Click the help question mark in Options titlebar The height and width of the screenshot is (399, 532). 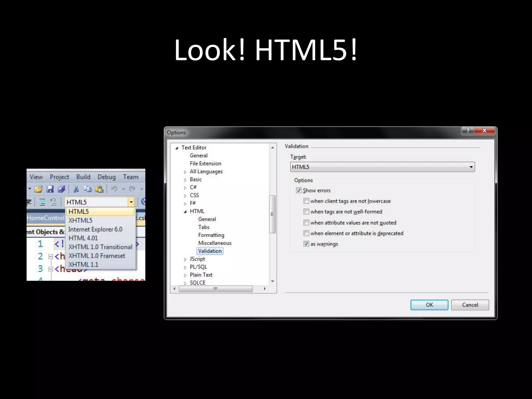(x=468, y=130)
